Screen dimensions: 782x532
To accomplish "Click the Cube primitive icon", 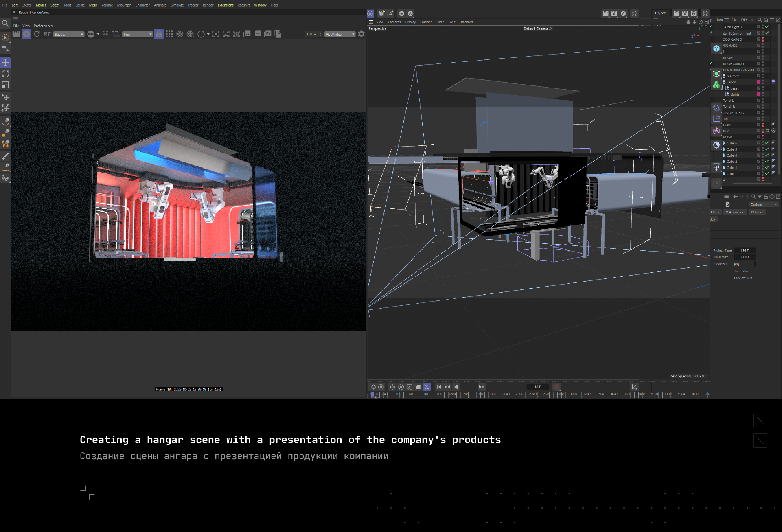I will 716,48.
